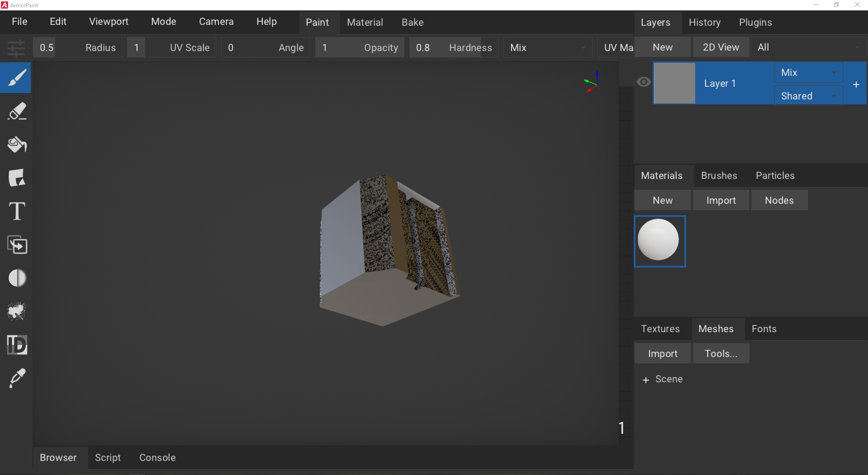
Task: Switch to 2D View
Action: click(x=720, y=47)
